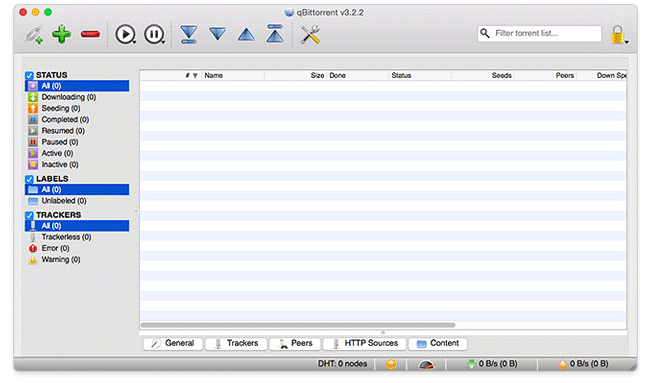This screenshot has height=383, width=650.
Task: Toggle the TRACKERS section checkbox
Action: point(29,215)
